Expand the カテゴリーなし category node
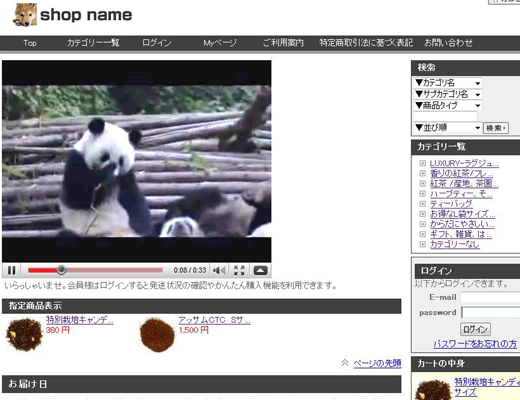The width and height of the screenshot is (520, 400). (x=422, y=244)
